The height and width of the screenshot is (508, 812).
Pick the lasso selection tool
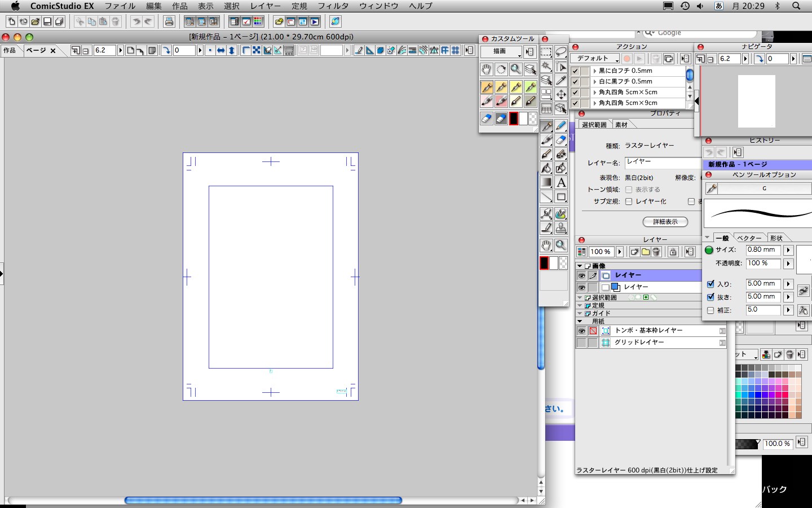click(561, 52)
